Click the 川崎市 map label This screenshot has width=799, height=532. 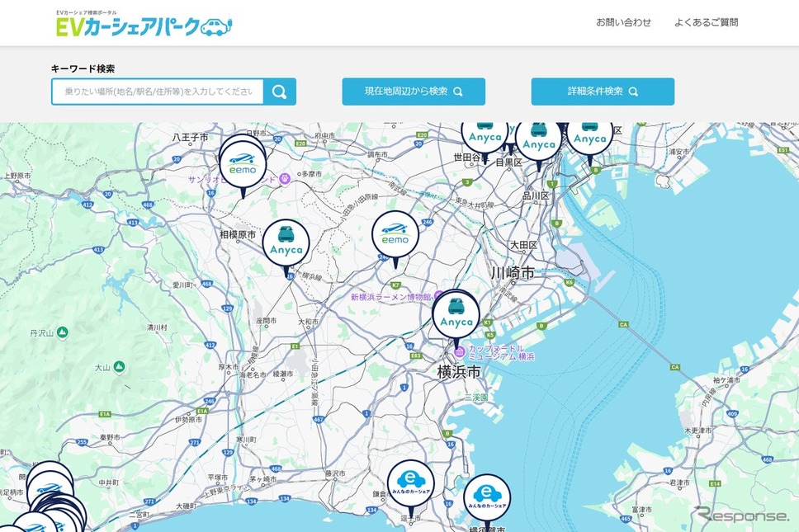pos(513,273)
